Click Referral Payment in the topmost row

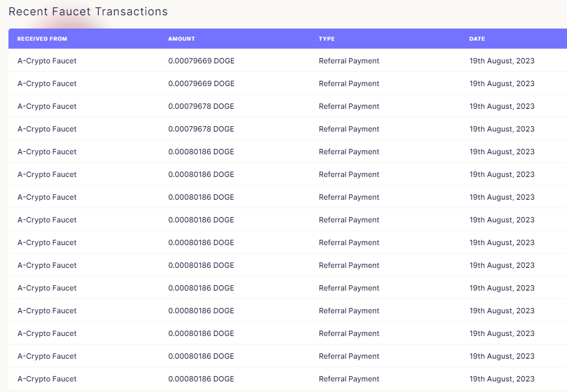(349, 61)
